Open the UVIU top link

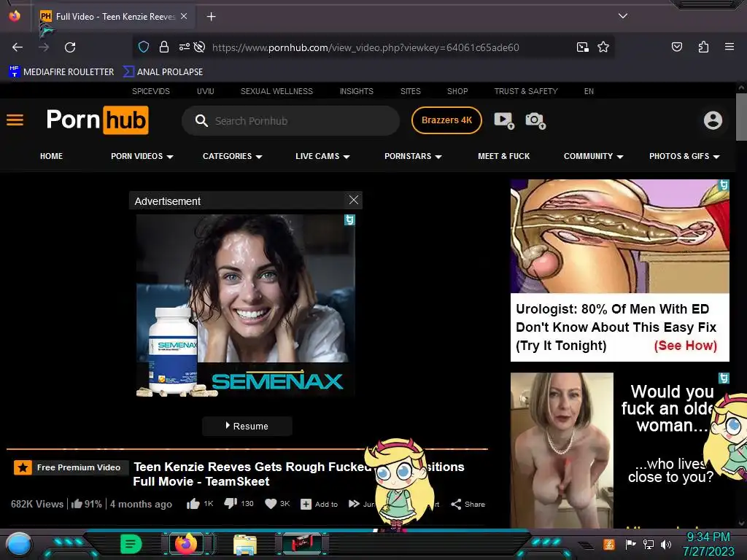point(205,91)
